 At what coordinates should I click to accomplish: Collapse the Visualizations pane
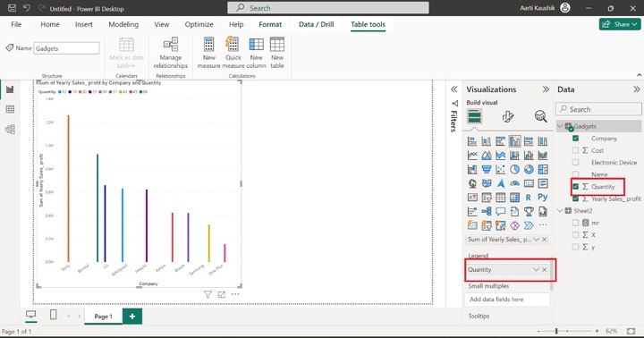546,89
